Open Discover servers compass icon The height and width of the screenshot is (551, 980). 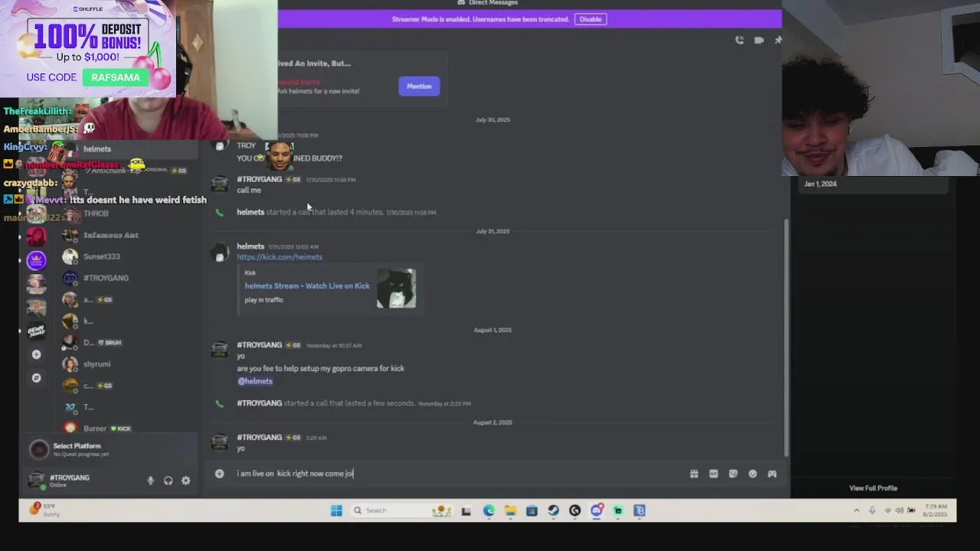pos(36,377)
